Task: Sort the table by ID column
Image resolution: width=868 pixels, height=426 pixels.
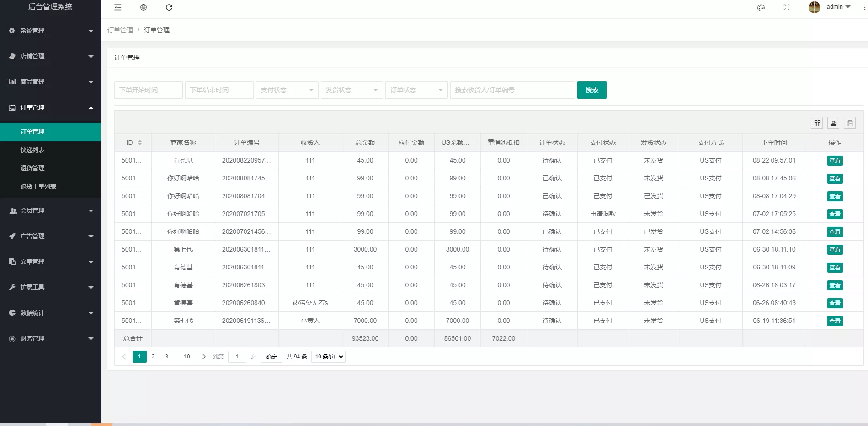Action: tap(139, 142)
